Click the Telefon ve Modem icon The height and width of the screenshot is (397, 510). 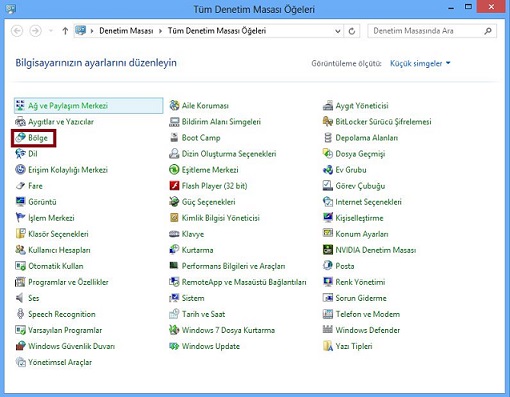tap(328, 314)
